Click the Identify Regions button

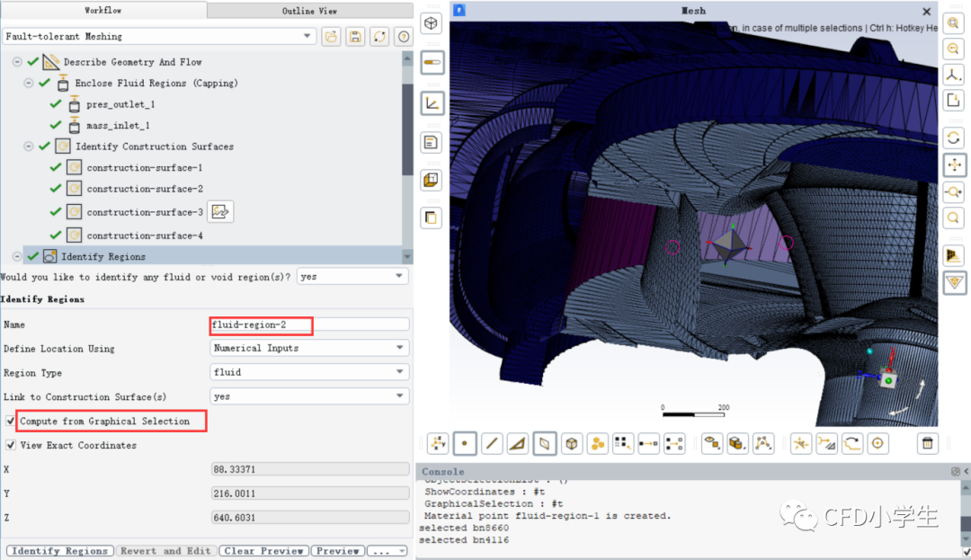point(60,551)
